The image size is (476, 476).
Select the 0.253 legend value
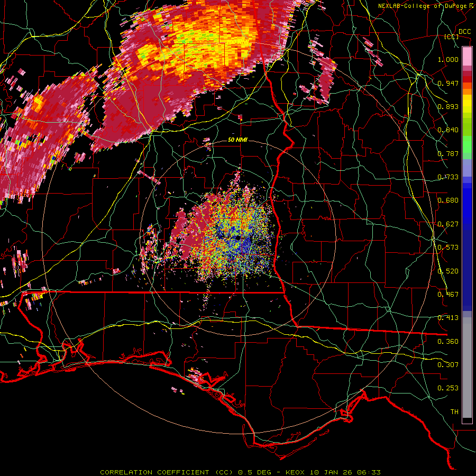(x=448, y=388)
